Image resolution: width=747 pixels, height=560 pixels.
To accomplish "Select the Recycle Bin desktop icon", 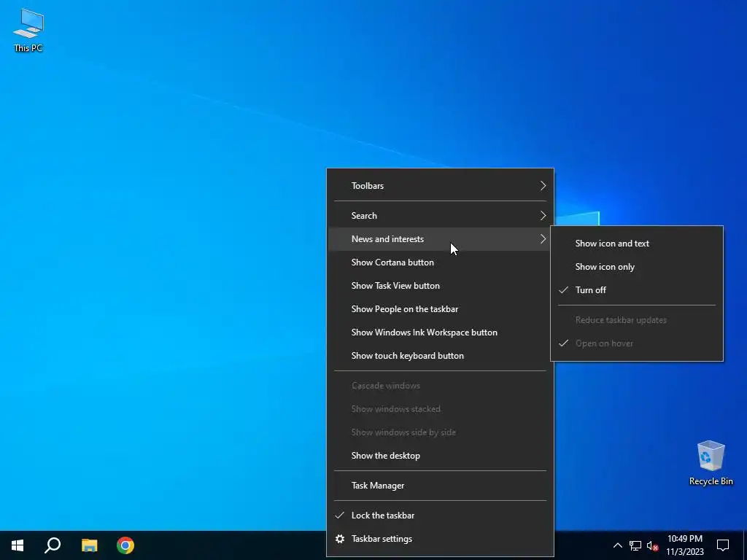I will point(711,463).
